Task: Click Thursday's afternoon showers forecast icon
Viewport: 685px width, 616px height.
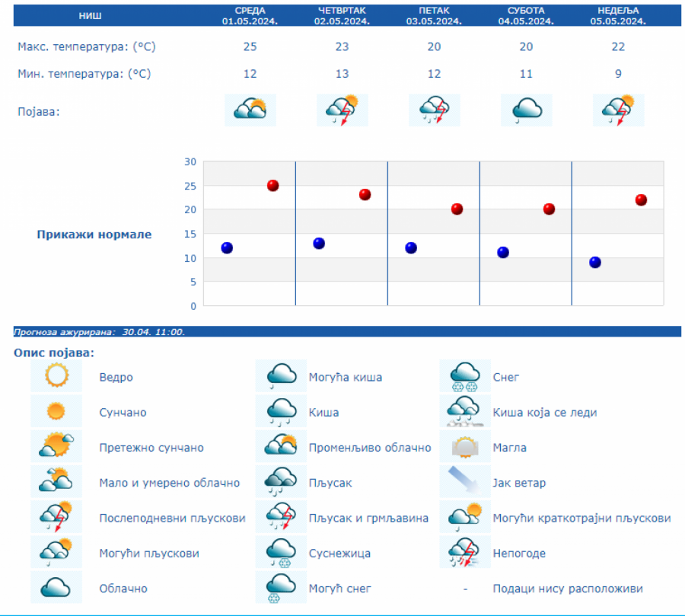Action: point(342,110)
